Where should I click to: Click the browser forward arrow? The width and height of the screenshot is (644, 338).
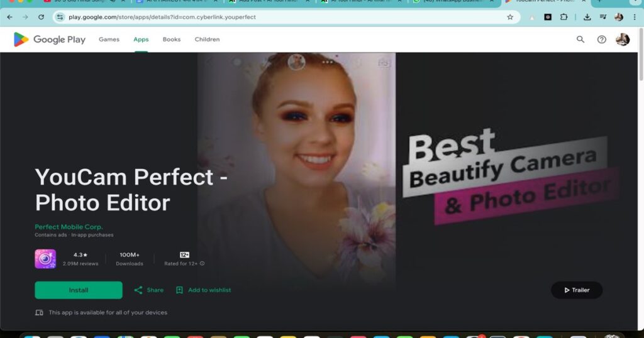pyautogui.click(x=25, y=17)
